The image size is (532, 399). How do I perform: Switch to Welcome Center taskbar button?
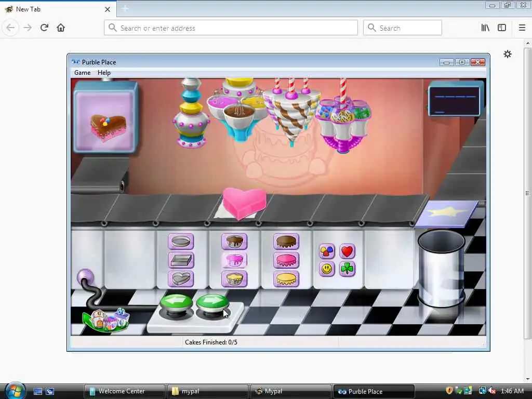pos(124,391)
